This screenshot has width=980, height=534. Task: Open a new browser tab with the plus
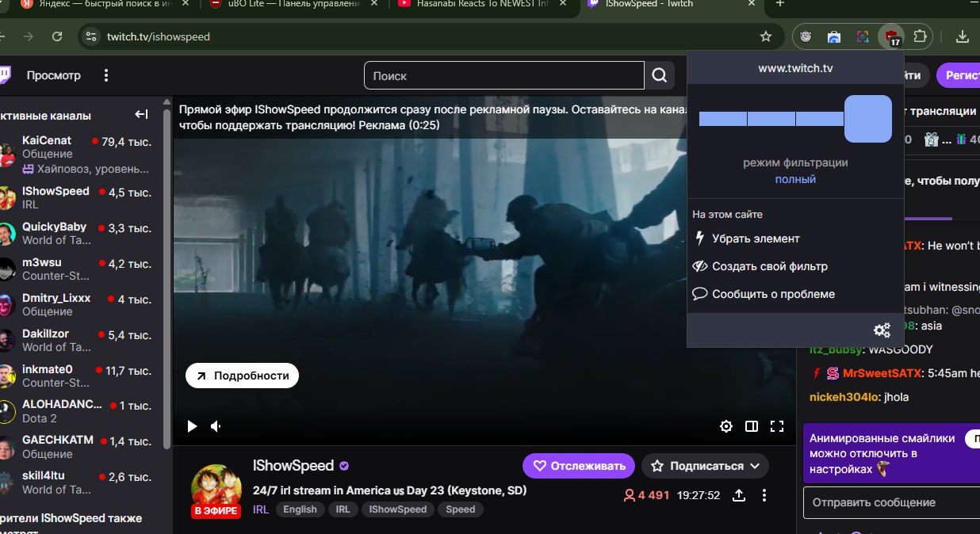point(779,4)
